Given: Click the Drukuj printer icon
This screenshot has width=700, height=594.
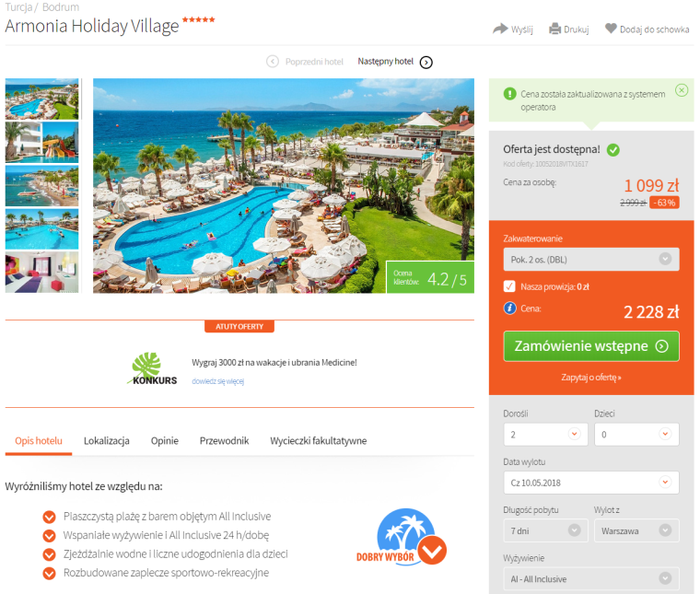Looking at the screenshot, I should tap(554, 29).
